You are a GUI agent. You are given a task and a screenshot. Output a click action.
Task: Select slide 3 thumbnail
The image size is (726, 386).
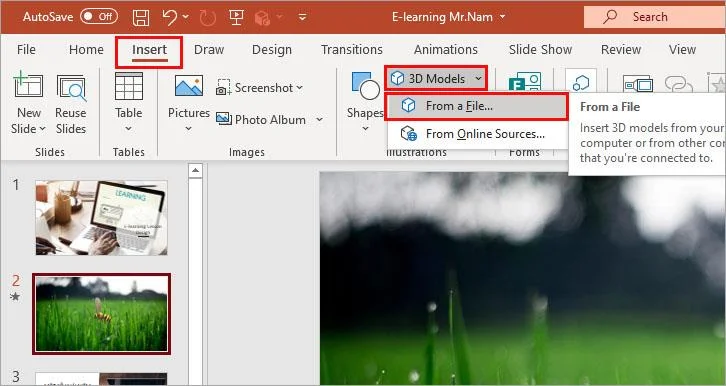[101, 379]
